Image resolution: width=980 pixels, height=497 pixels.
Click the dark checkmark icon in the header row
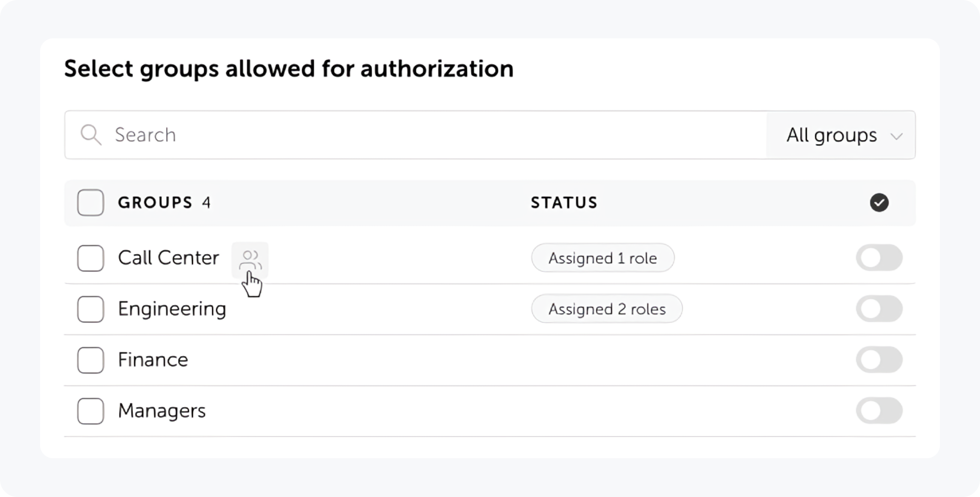(879, 203)
